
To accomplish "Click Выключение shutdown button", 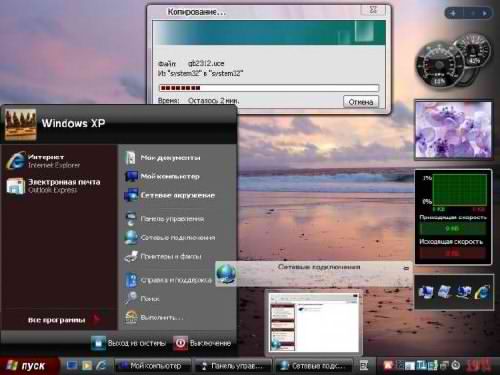I will [x=202, y=343].
